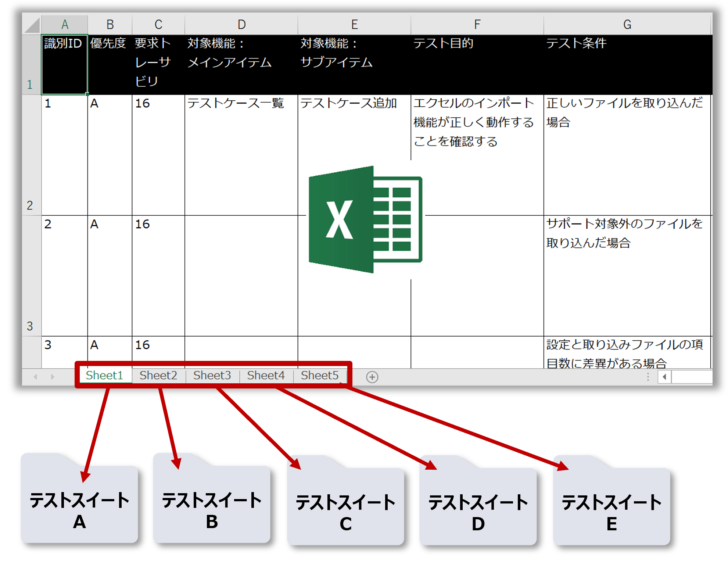Select column F header
The width and height of the screenshot is (728, 588).
tap(477, 25)
